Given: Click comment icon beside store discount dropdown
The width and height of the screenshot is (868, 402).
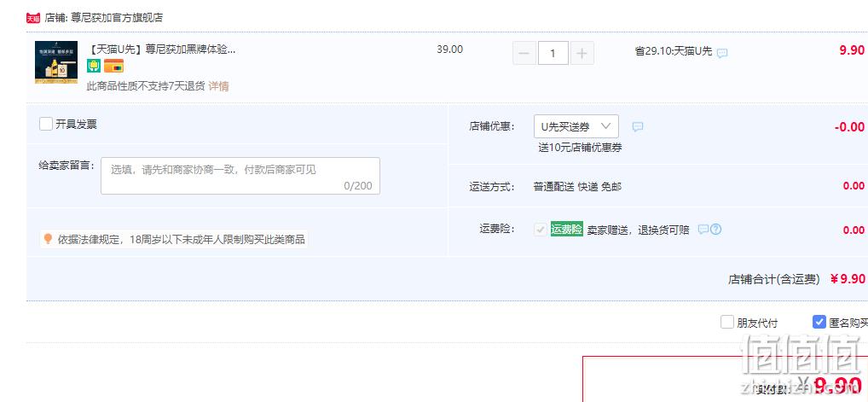Looking at the screenshot, I should click(x=638, y=127).
